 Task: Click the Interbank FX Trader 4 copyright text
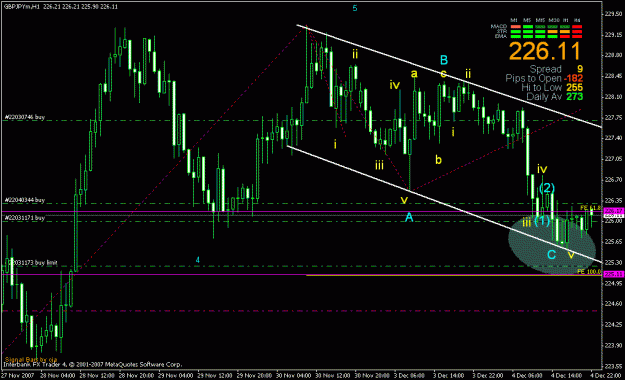[x=92, y=364]
